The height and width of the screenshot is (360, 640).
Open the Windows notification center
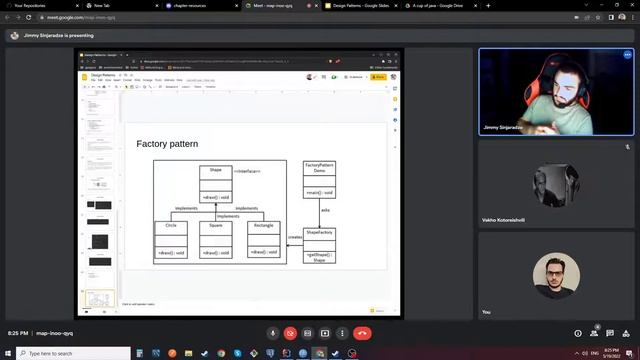[x=630, y=353]
